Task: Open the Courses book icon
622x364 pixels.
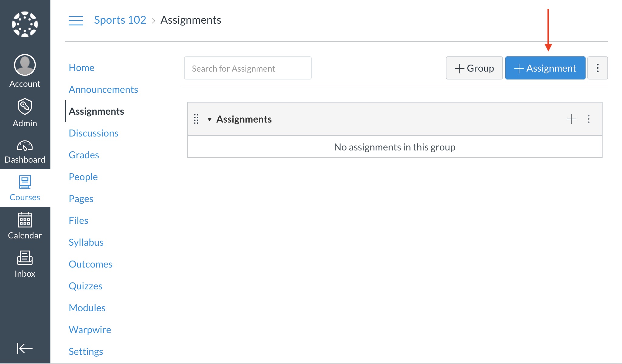Action: pyautogui.click(x=25, y=182)
